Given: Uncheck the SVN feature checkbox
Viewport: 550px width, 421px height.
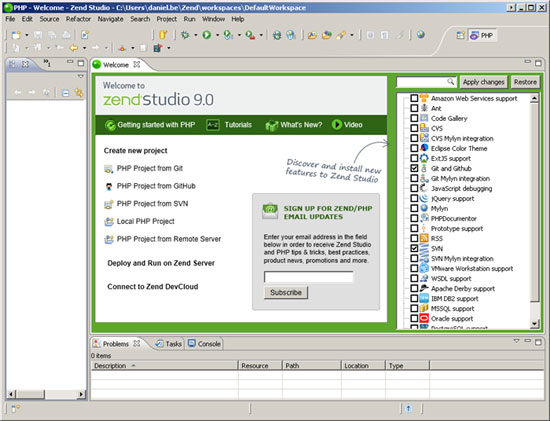Looking at the screenshot, I should [x=414, y=248].
